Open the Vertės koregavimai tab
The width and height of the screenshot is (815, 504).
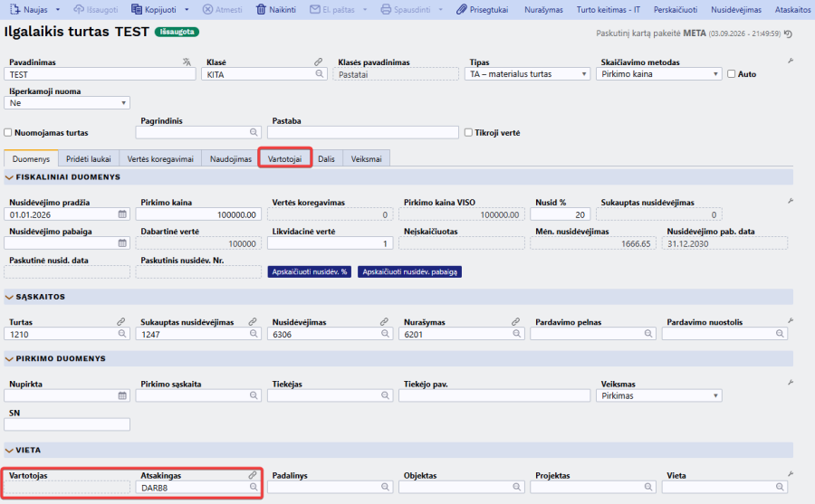[x=160, y=158]
